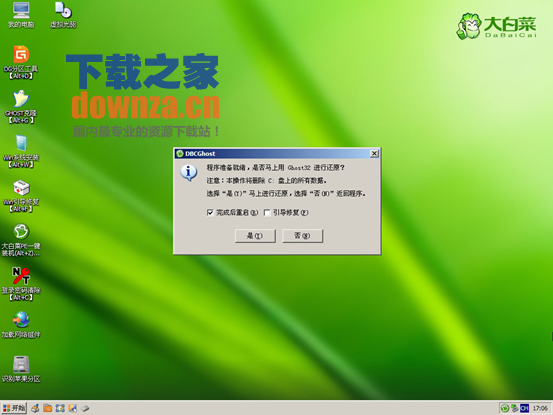Toggle the 完成后重启 checkbox

pos(210,212)
